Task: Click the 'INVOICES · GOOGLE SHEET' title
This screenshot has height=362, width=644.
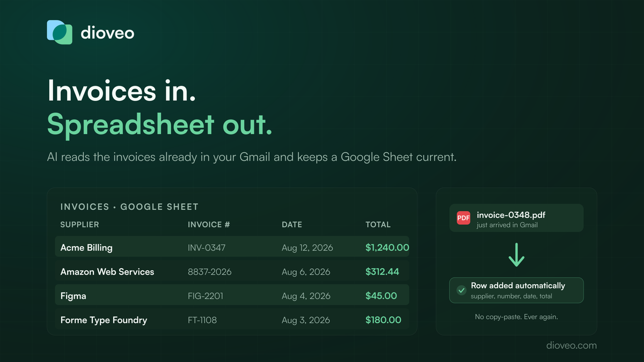Action: tap(129, 206)
